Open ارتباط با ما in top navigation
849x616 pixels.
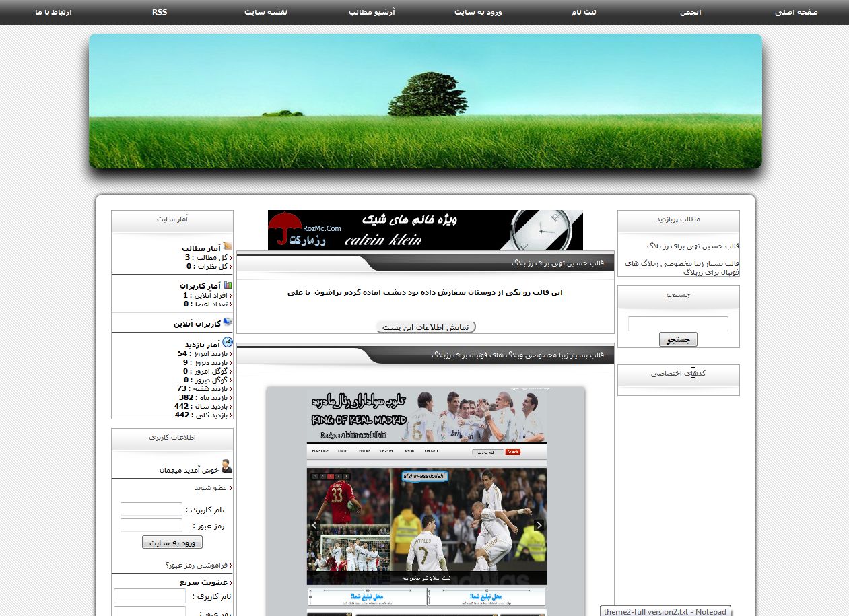(53, 12)
